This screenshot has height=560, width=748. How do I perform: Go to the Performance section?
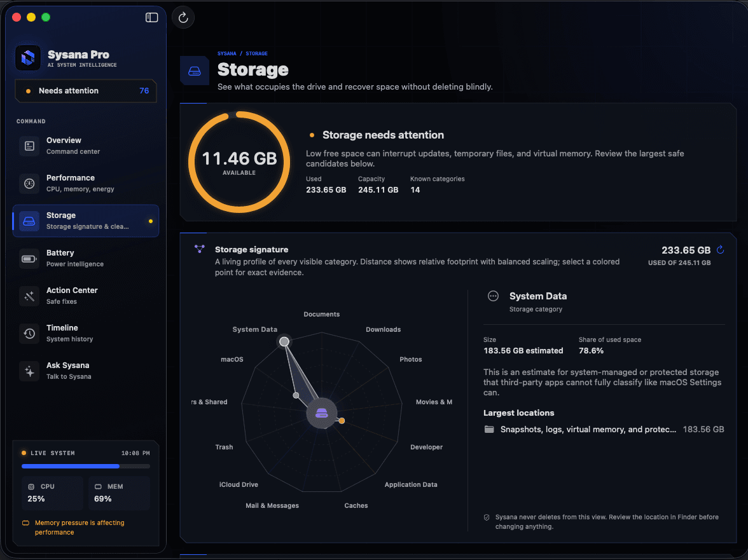[86, 183]
